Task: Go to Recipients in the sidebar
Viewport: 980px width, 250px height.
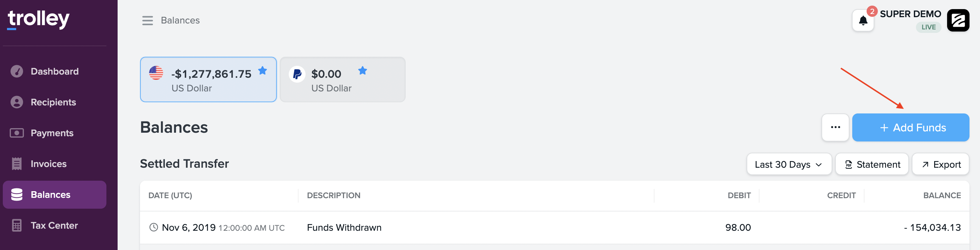Action: click(53, 102)
